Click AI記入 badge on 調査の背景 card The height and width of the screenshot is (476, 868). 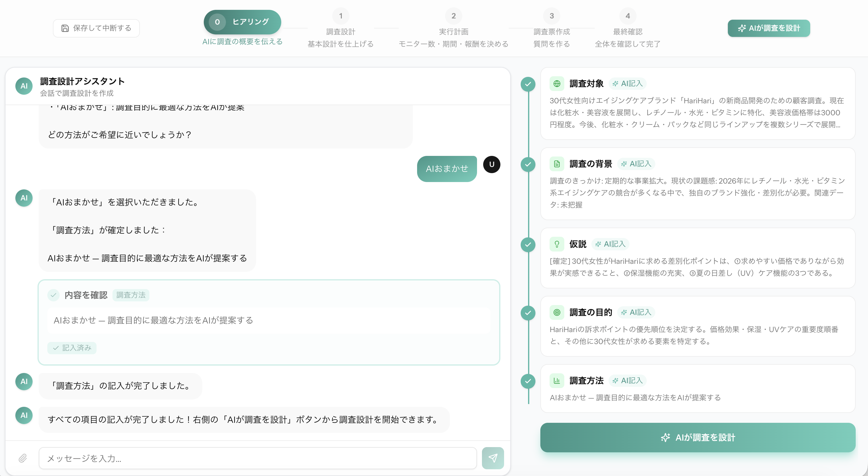coord(636,164)
